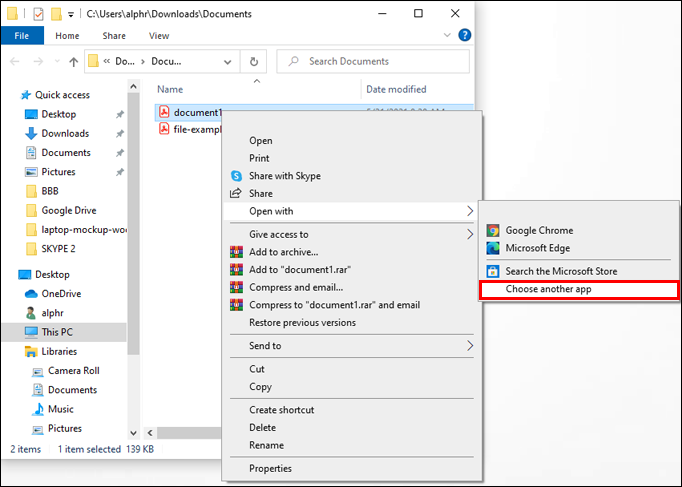Viewport: 682px width, 487px height.
Task: Open the View ribbon tab
Action: [159, 36]
